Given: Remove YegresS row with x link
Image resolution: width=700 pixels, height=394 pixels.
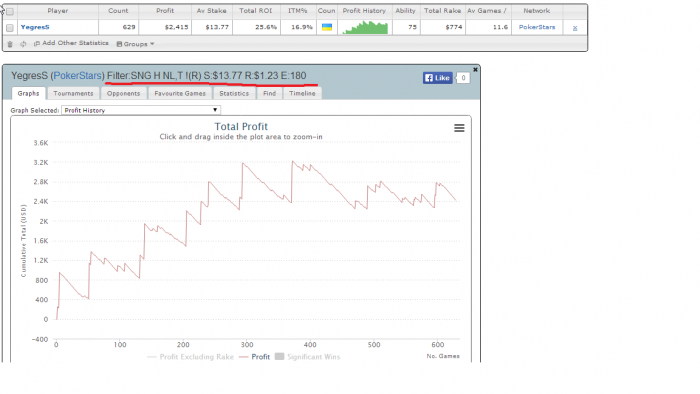Looking at the screenshot, I should coord(575,28).
